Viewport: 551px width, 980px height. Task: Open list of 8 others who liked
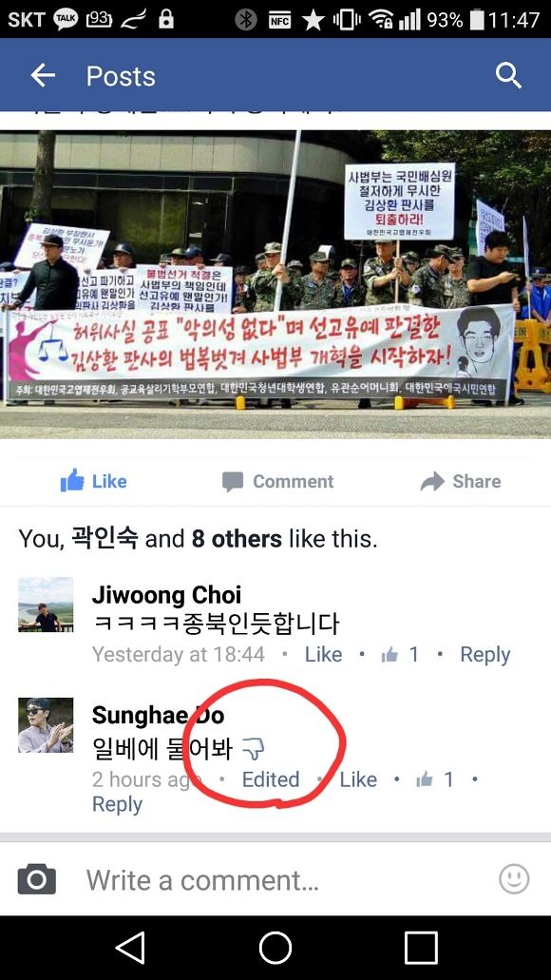pos(237,538)
